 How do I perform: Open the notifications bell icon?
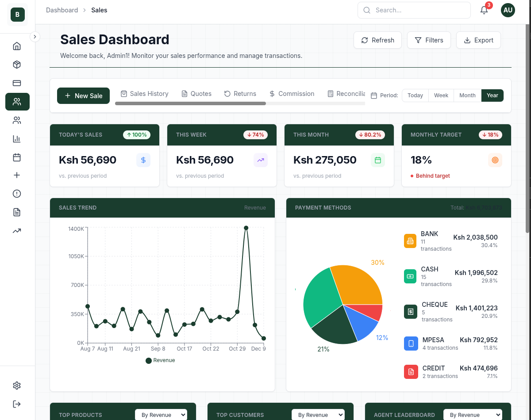point(484,10)
